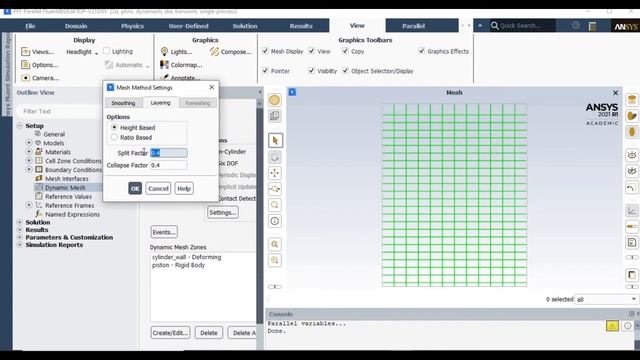Toggle Graphics Effects checkbox
Viewport: 640px width, 360px height.
click(422, 51)
